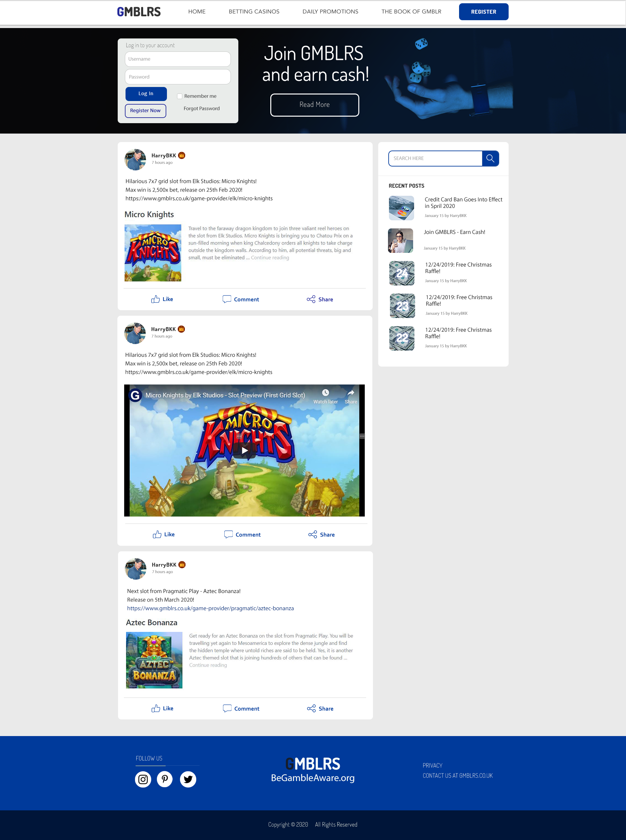The width and height of the screenshot is (626, 840).
Task: Go to The Book of GMBLR
Action: click(411, 11)
